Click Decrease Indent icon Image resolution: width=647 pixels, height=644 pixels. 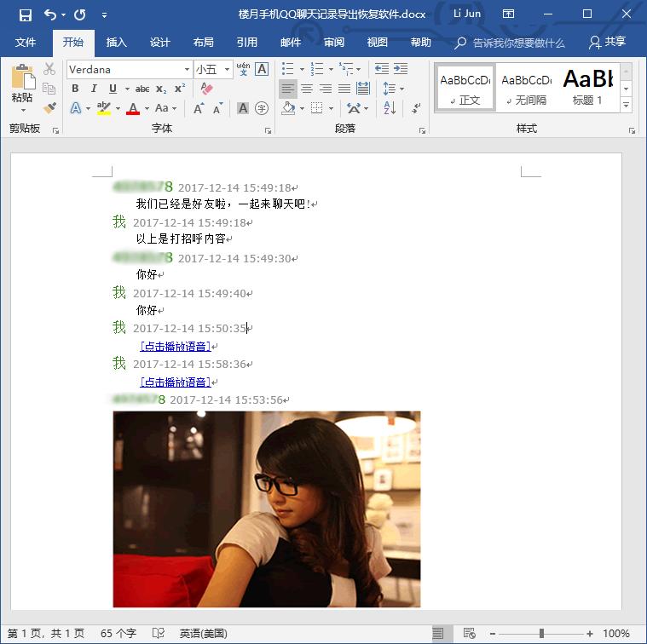382,68
